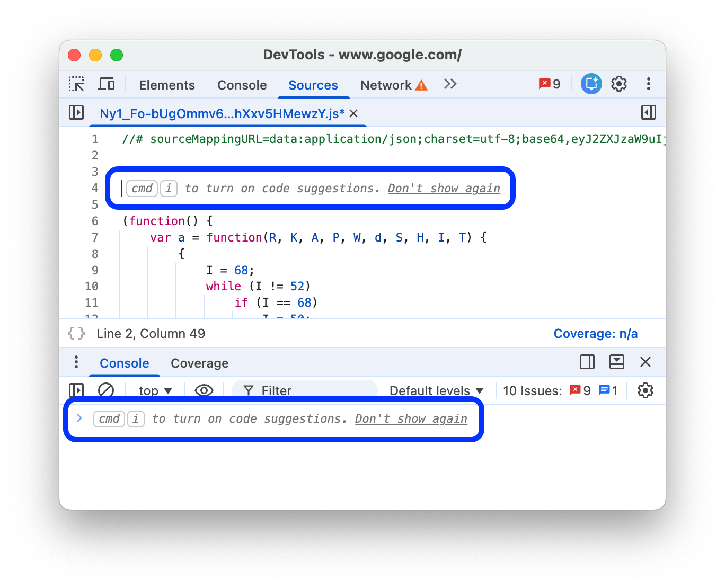Clear the console
This screenshot has width=725, height=588.
point(106,390)
